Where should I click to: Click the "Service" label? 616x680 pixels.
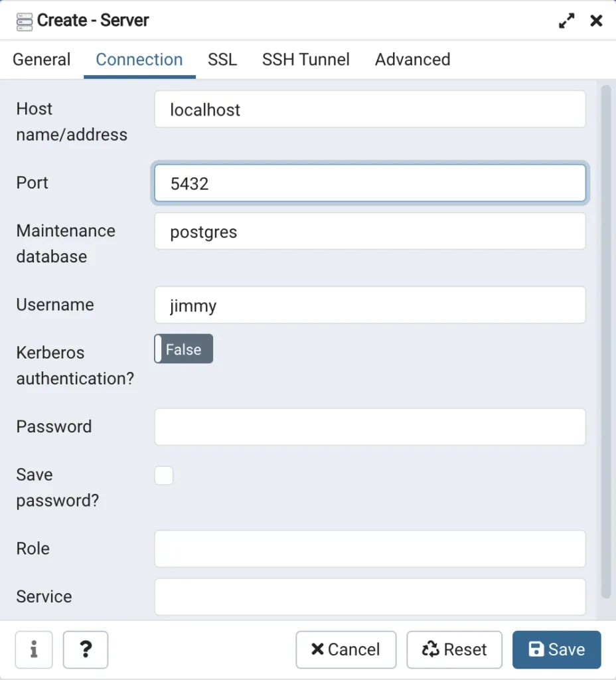click(x=44, y=596)
